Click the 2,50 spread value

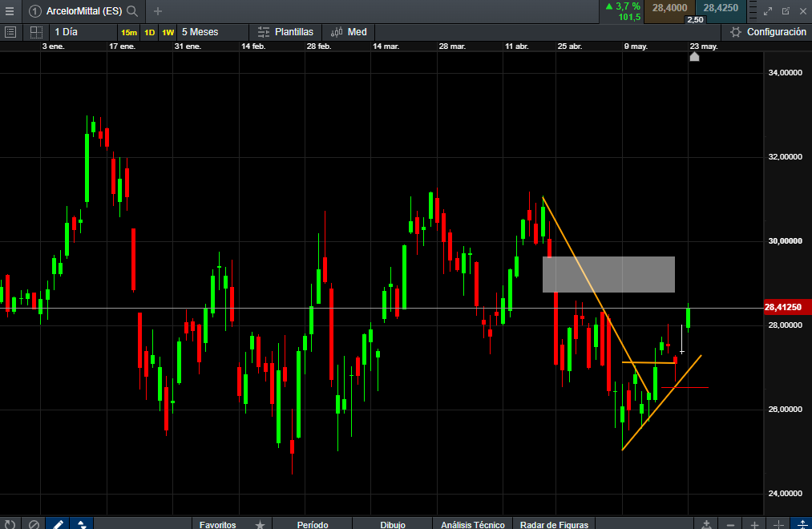point(695,20)
